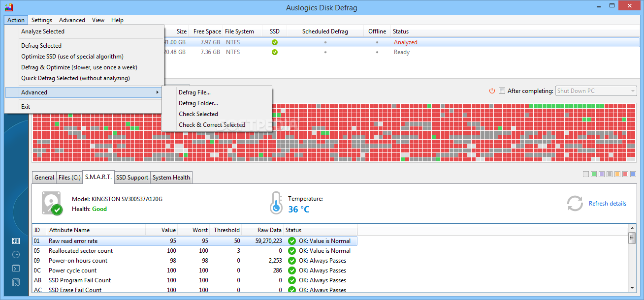Choose Defrag Folder... from the submenu

click(x=217, y=103)
